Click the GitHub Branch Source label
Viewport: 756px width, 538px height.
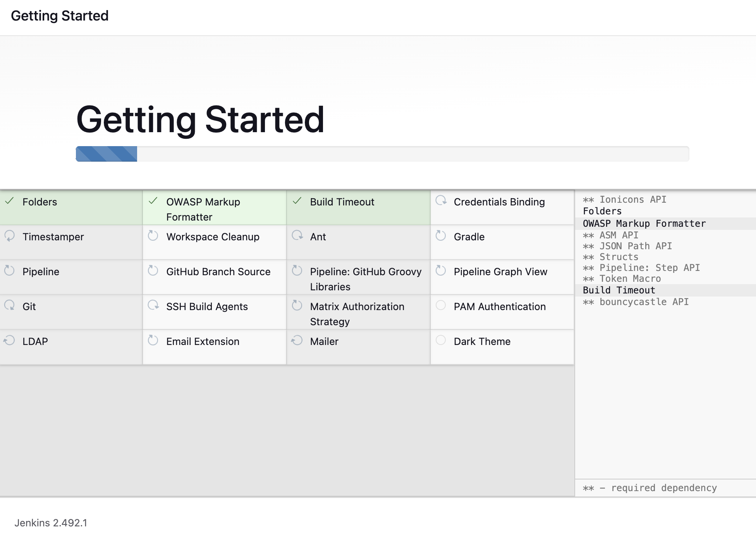point(218,272)
